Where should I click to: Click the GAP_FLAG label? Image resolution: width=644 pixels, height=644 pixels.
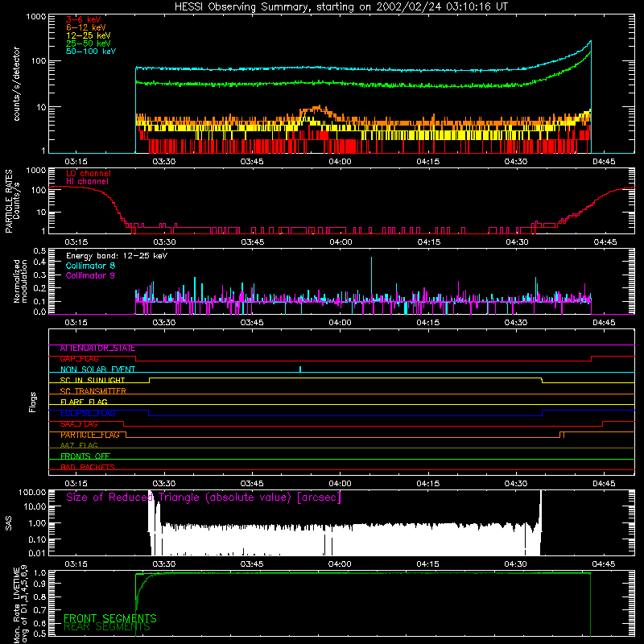(x=79, y=359)
